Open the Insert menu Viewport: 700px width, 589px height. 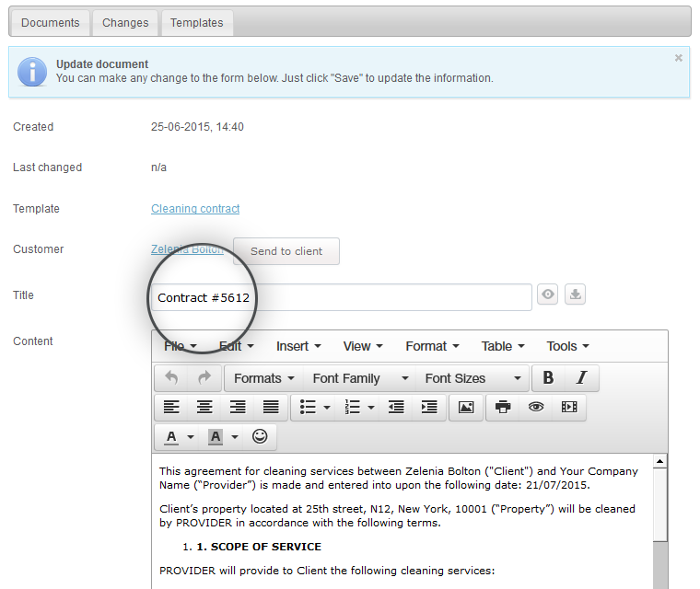point(298,346)
